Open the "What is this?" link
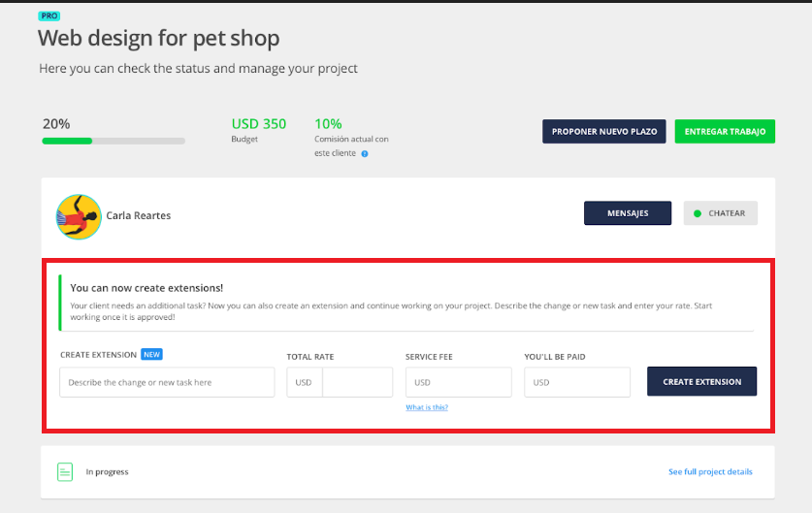812x513 pixels. click(x=427, y=407)
